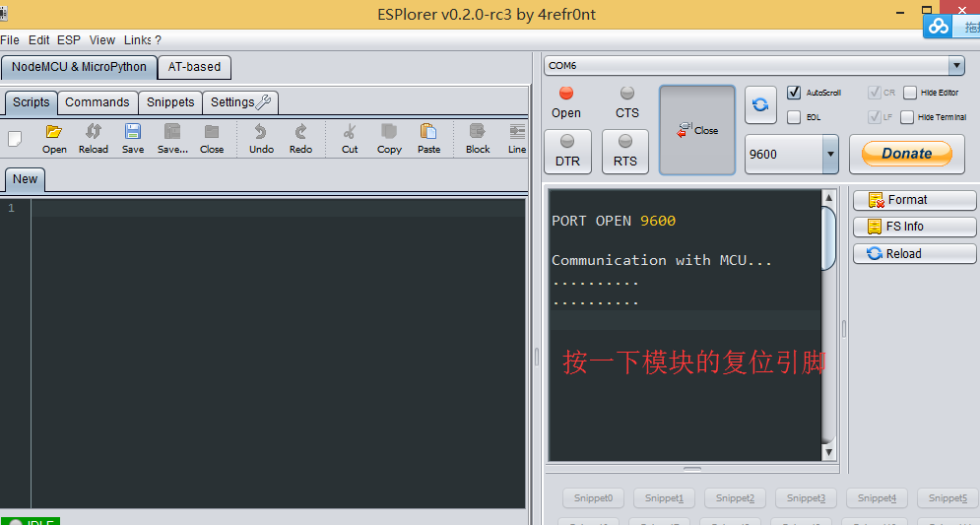Open the Snippets tab
The width and height of the screenshot is (980, 525).
pos(170,102)
